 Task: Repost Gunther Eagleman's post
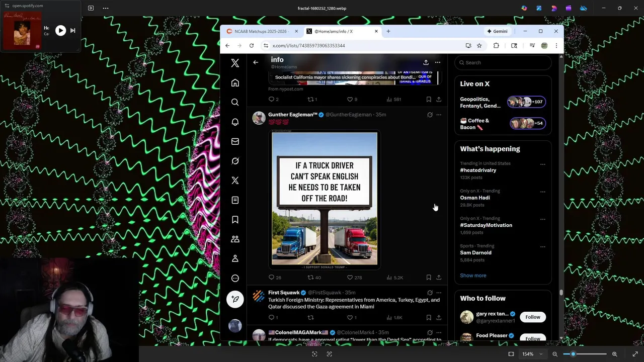(314, 278)
